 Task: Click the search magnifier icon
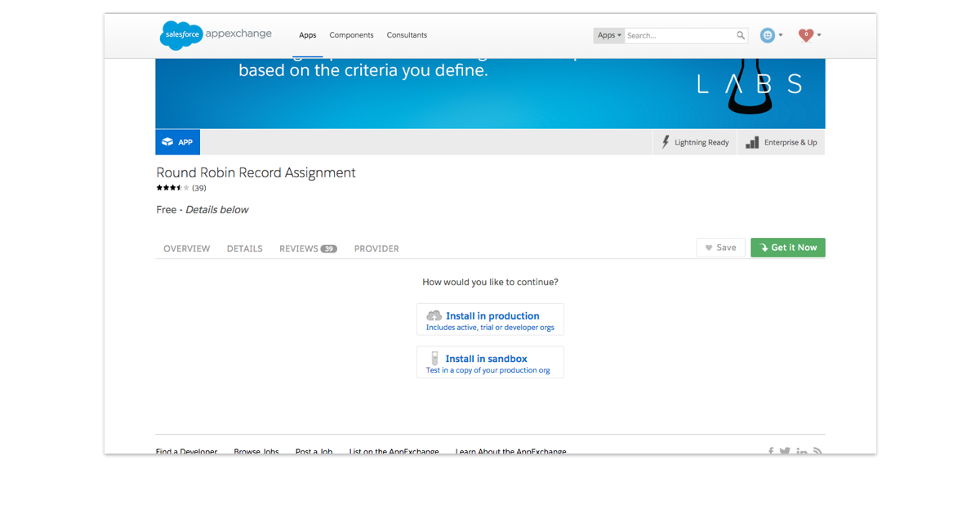pyautogui.click(x=741, y=35)
